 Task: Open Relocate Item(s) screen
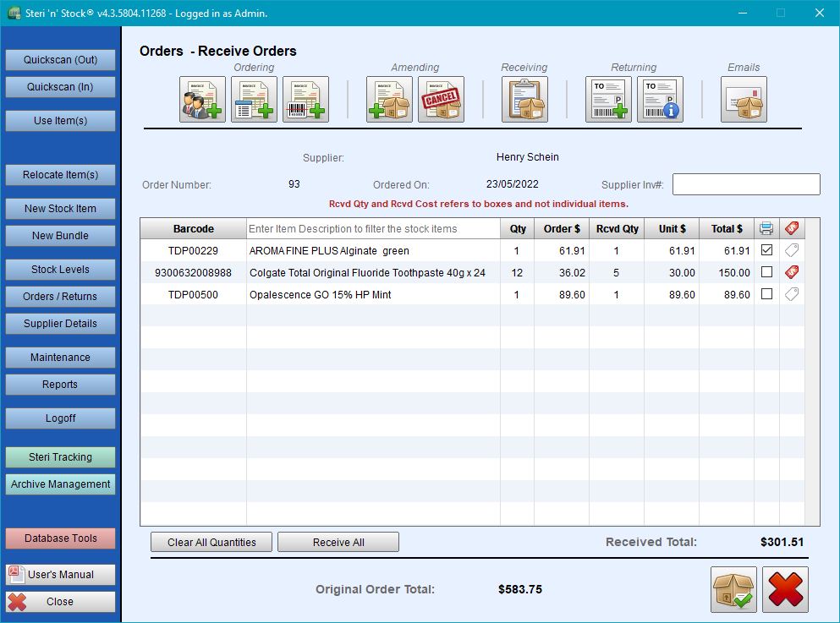click(61, 175)
